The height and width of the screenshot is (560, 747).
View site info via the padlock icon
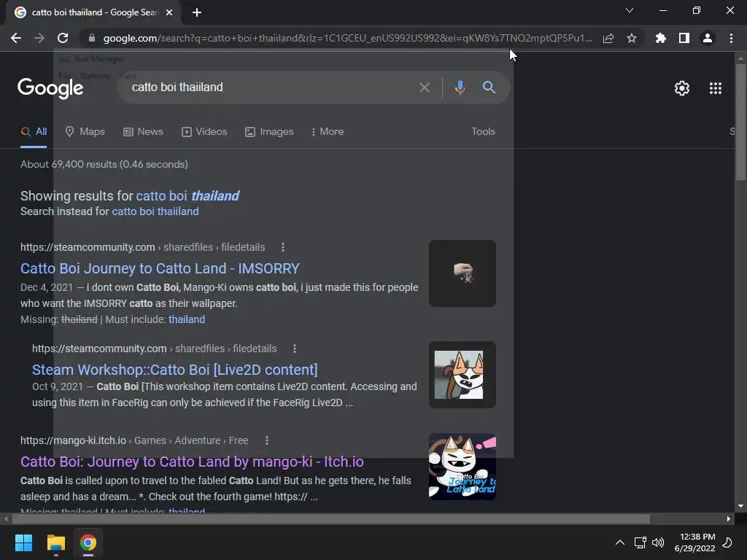92,38
